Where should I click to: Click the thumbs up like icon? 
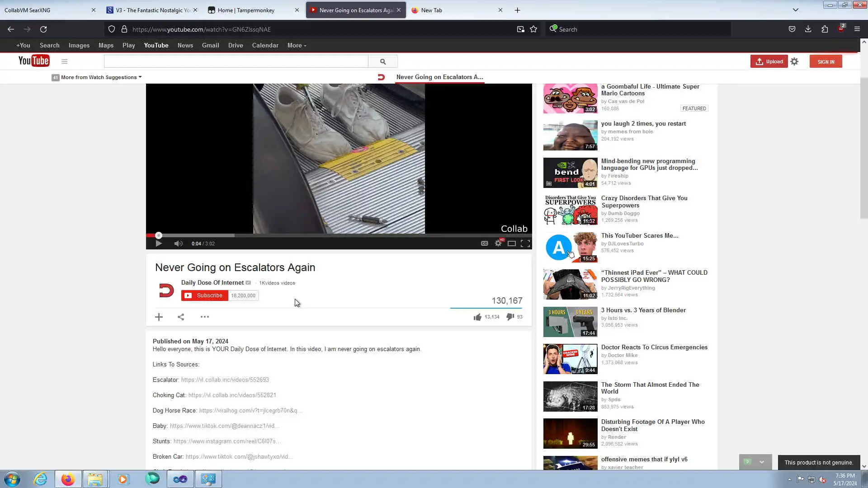(477, 317)
